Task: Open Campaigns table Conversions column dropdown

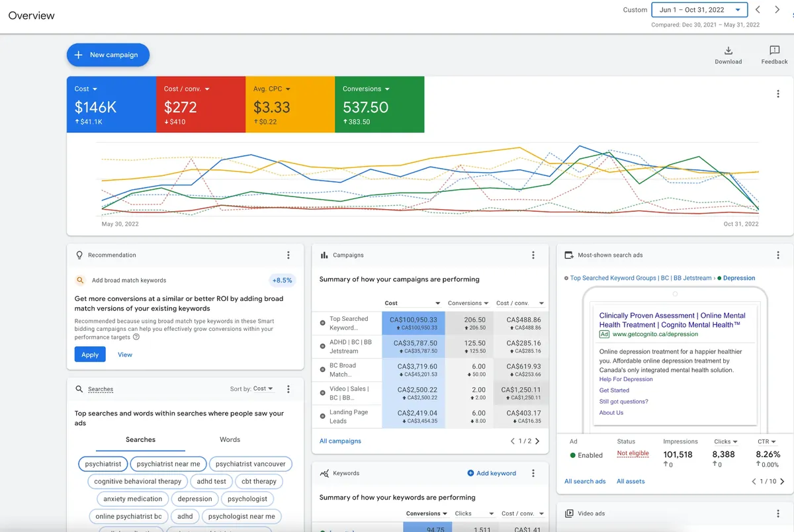Action: (x=468, y=303)
